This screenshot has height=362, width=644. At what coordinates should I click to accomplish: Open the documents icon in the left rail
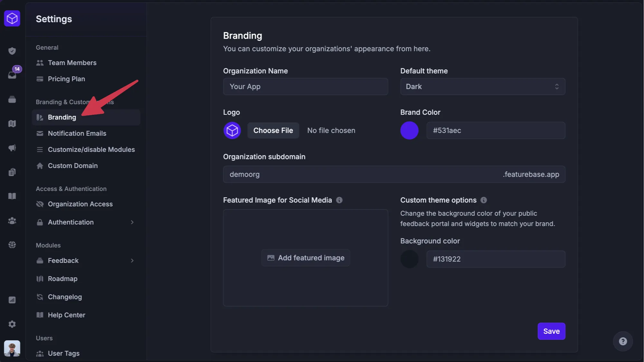tap(12, 172)
